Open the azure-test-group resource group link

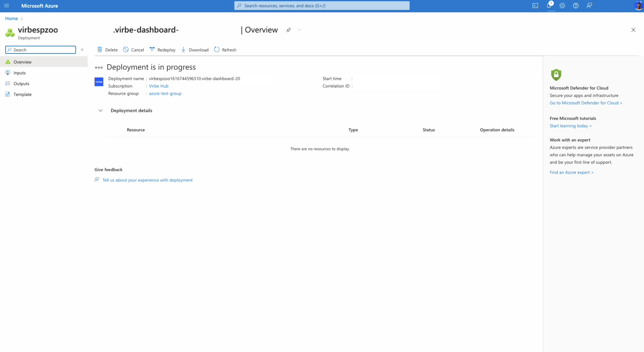[x=165, y=94]
